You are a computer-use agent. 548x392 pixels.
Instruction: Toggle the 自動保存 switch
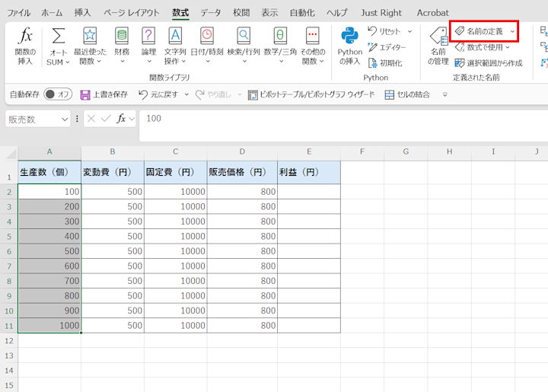(58, 94)
